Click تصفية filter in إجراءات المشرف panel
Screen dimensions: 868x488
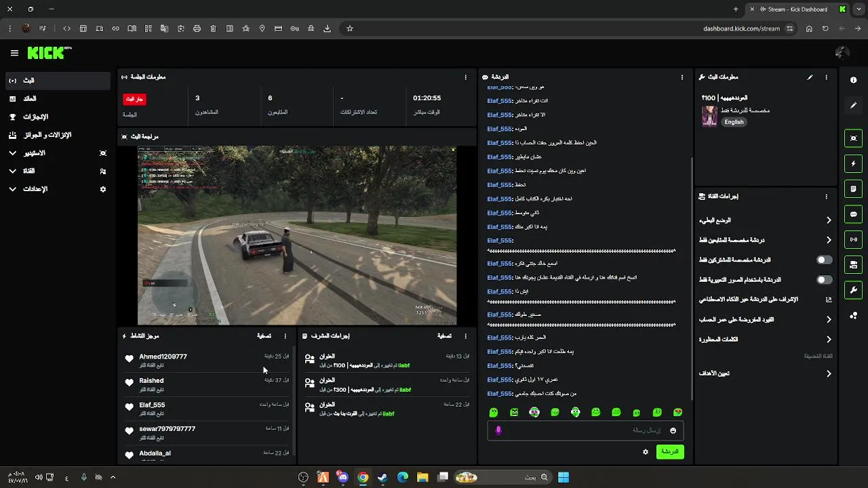[x=444, y=336]
